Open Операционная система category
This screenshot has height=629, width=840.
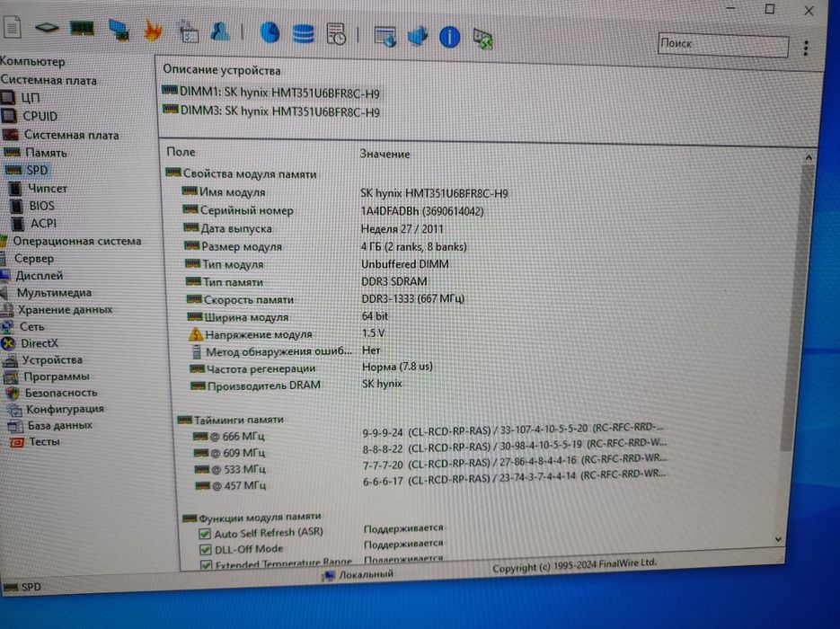71,241
